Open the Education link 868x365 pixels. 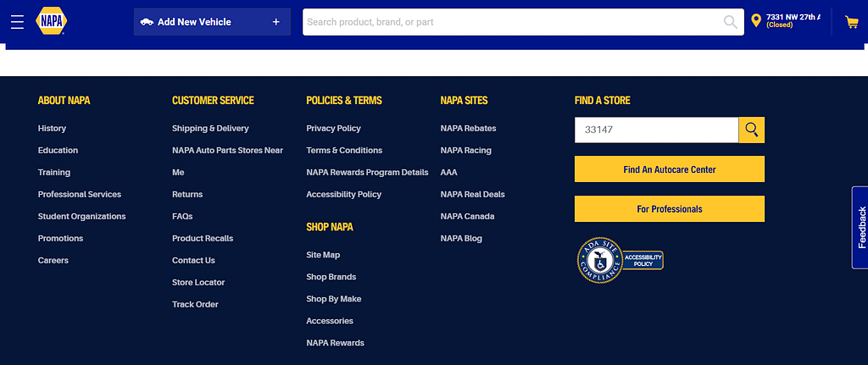coord(58,151)
